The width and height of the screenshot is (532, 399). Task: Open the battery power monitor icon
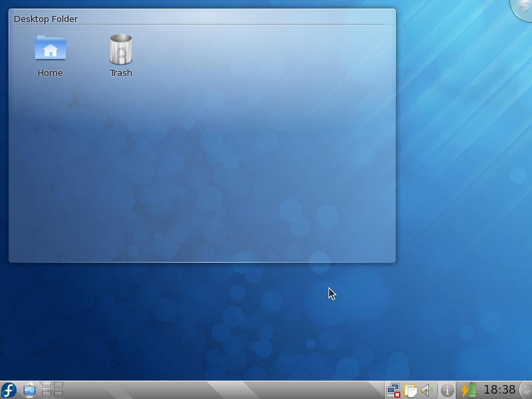468,390
